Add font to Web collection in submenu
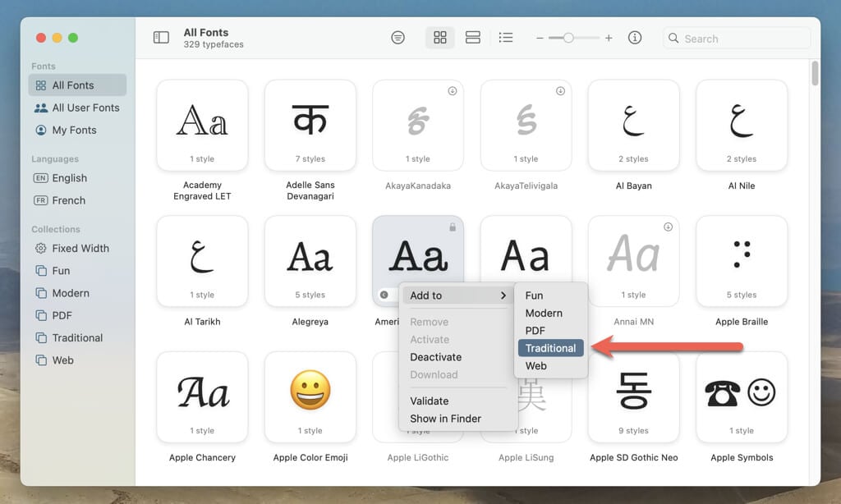The height and width of the screenshot is (504, 841). 551,366
